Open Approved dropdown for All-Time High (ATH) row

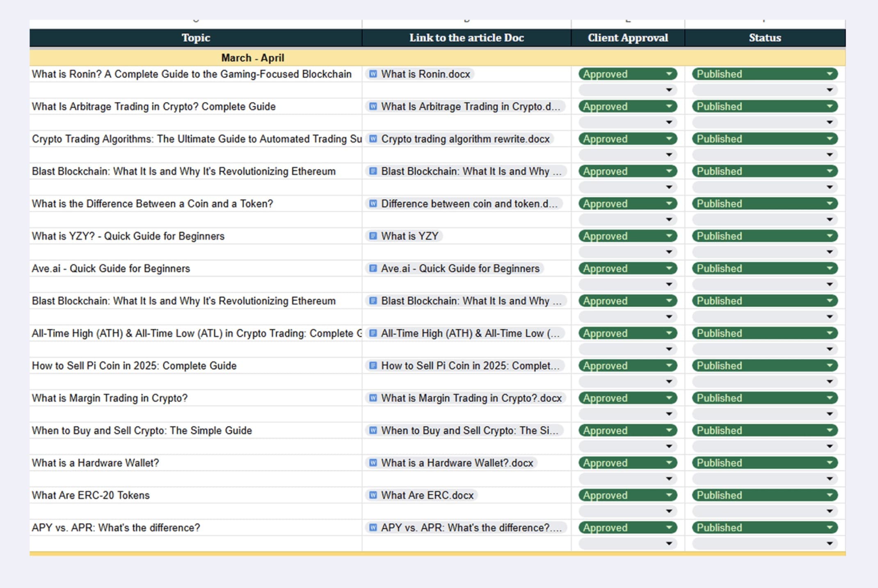(x=628, y=333)
